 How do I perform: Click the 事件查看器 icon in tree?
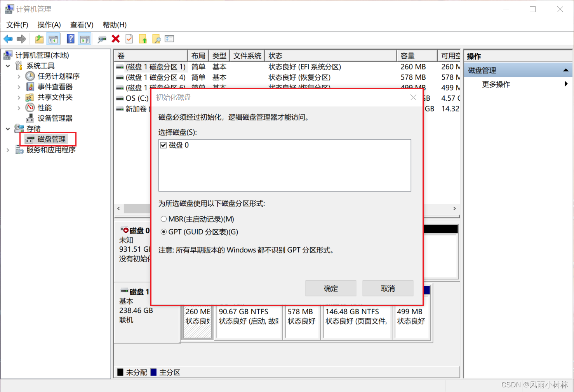click(x=30, y=87)
